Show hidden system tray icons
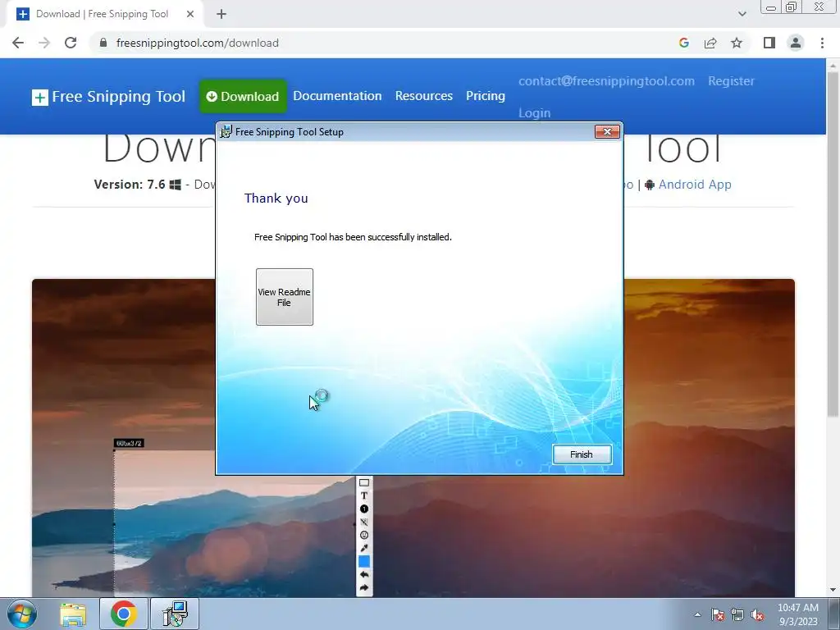Screen dimensions: 840x630 click(x=697, y=614)
